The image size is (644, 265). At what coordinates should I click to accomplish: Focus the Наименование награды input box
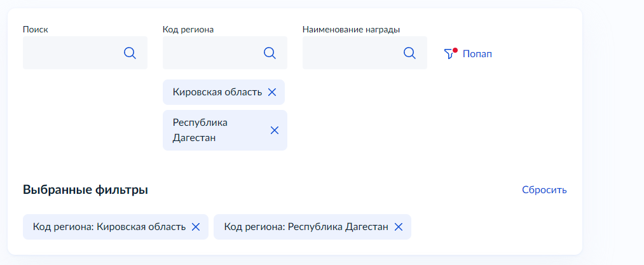point(351,53)
